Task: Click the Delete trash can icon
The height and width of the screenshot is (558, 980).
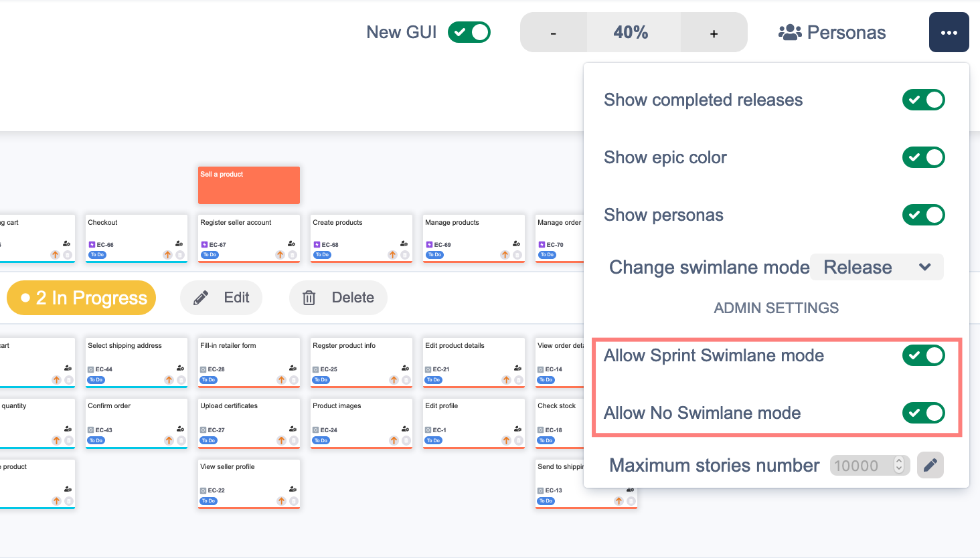Action: point(309,298)
